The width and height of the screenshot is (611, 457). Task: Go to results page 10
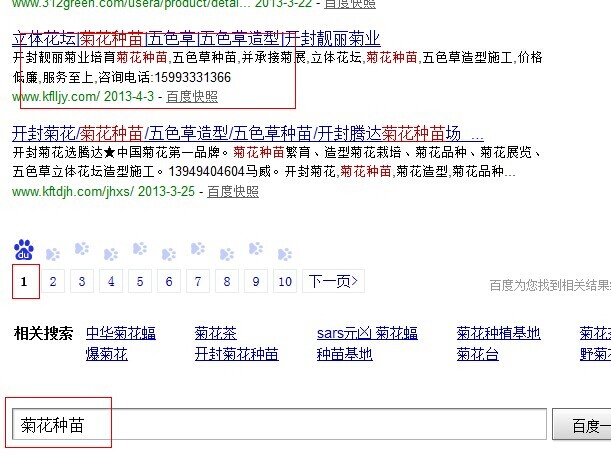285,281
